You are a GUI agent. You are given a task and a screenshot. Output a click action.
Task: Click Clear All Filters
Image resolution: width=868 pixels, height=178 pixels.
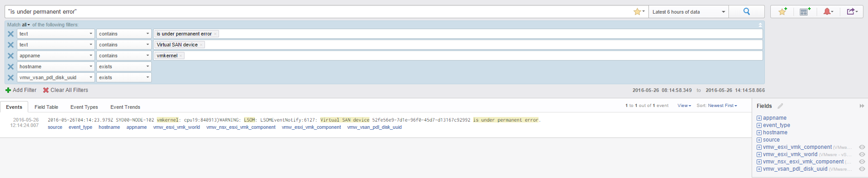coord(65,90)
